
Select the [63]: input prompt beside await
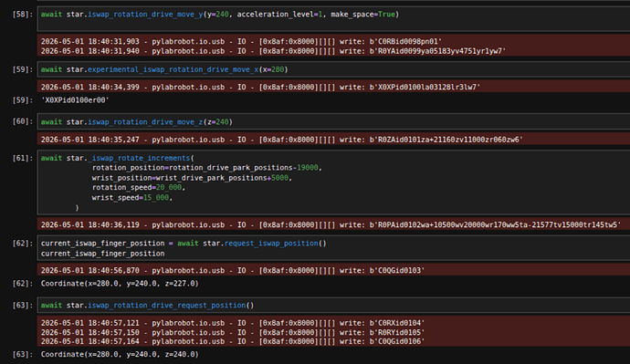coord(23,305)
